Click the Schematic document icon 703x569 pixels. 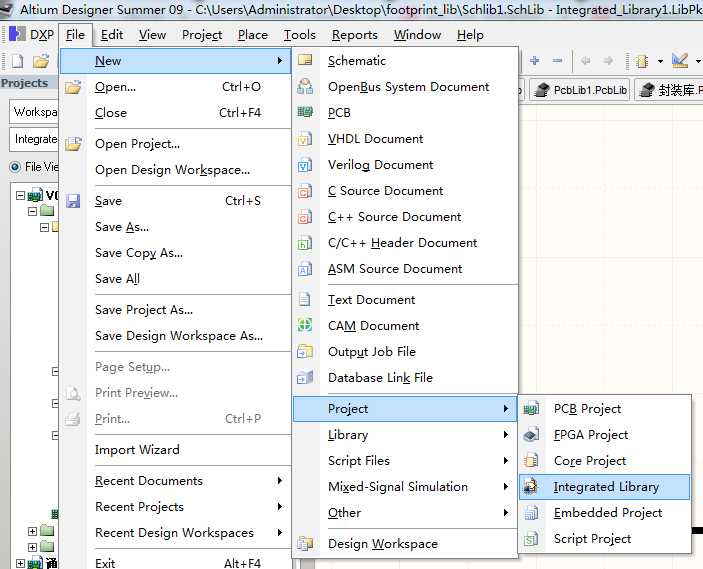pos(305,60)
